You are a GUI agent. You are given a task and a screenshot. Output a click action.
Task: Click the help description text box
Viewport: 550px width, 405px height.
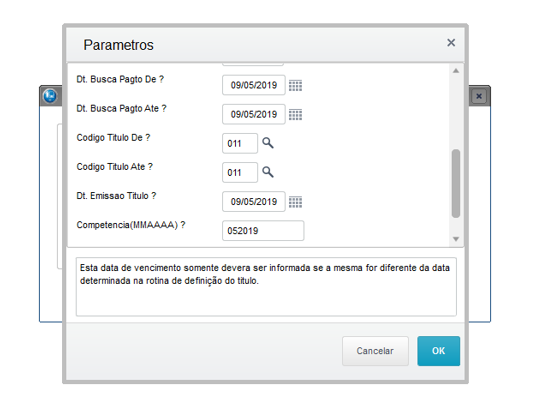pos(266,287)
